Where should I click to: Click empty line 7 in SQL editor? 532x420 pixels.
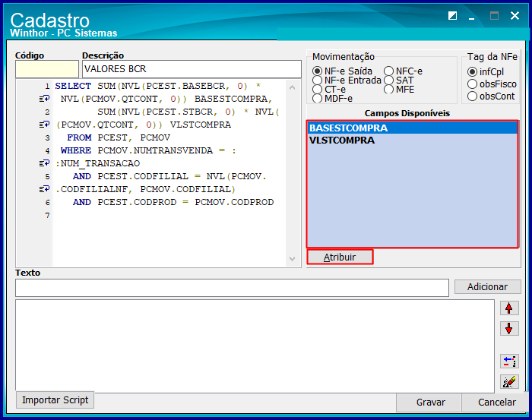[169, 215]
